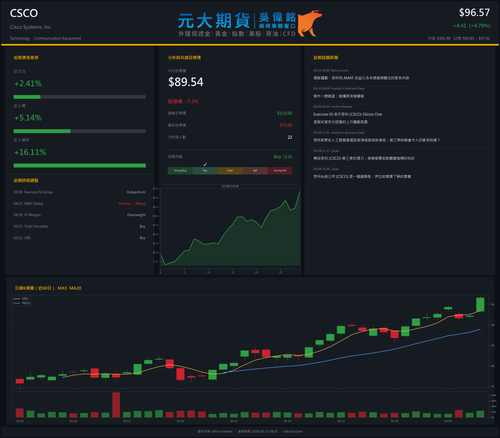Click the +2.41% performance figure
Viewport: 500px width, 438px height.
coord(28,83)
